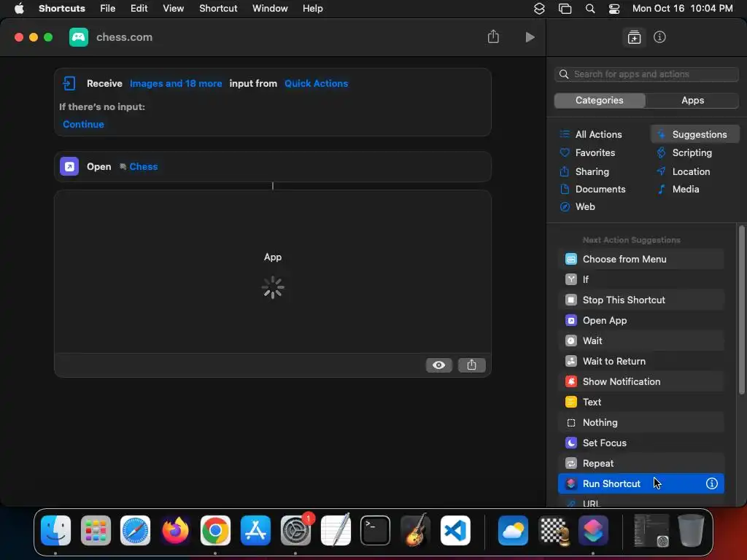Click the Receive input action icon

point(69,83)
